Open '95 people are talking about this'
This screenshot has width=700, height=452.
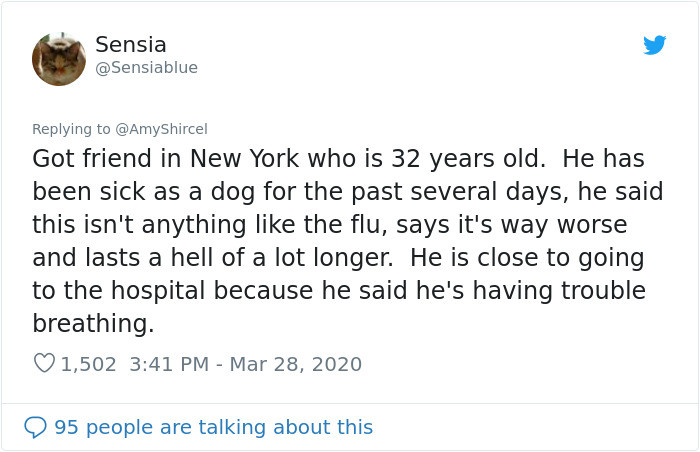[x=213, y=427]
